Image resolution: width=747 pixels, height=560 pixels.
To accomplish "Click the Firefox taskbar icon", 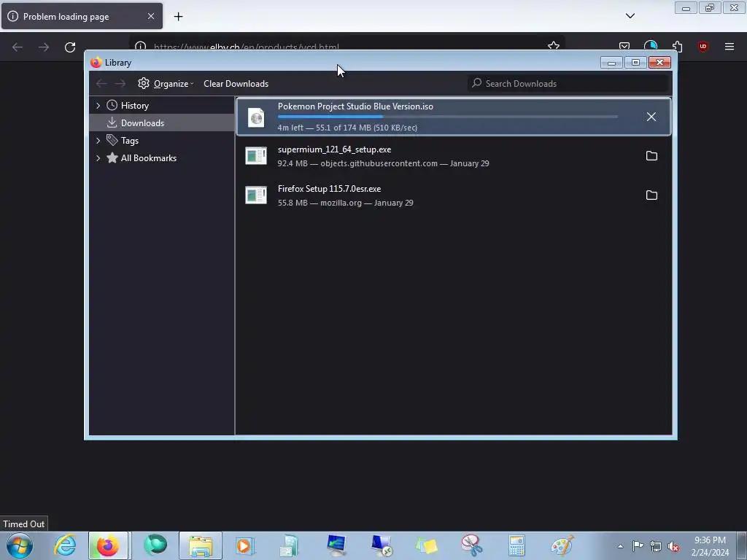I will pyautogui.click(x=108, y=545).
